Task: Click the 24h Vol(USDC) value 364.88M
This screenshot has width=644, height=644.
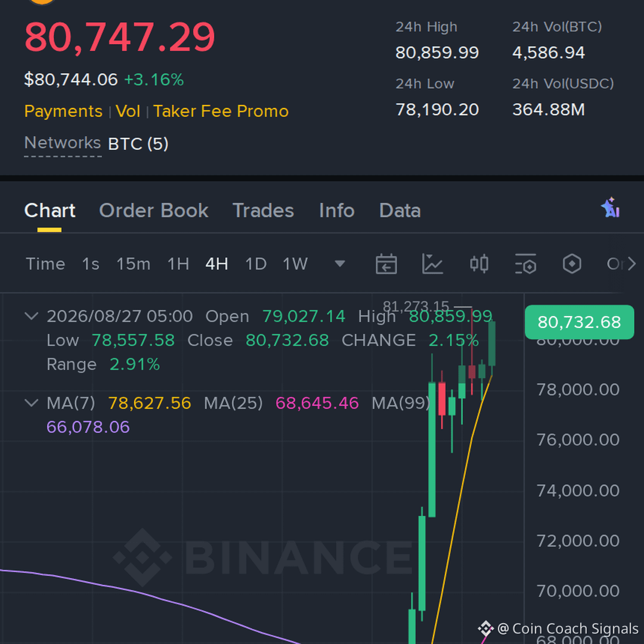Action: (549, 110)
